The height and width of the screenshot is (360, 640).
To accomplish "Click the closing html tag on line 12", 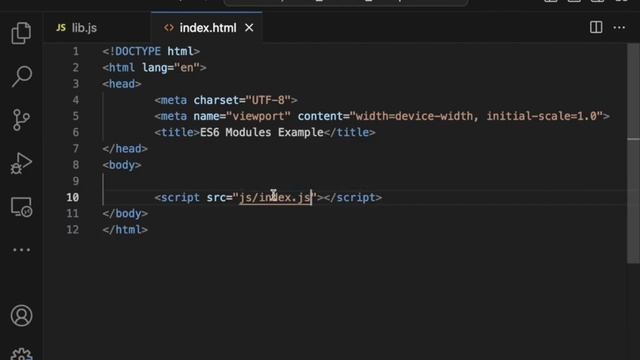I will coord(125,230).
